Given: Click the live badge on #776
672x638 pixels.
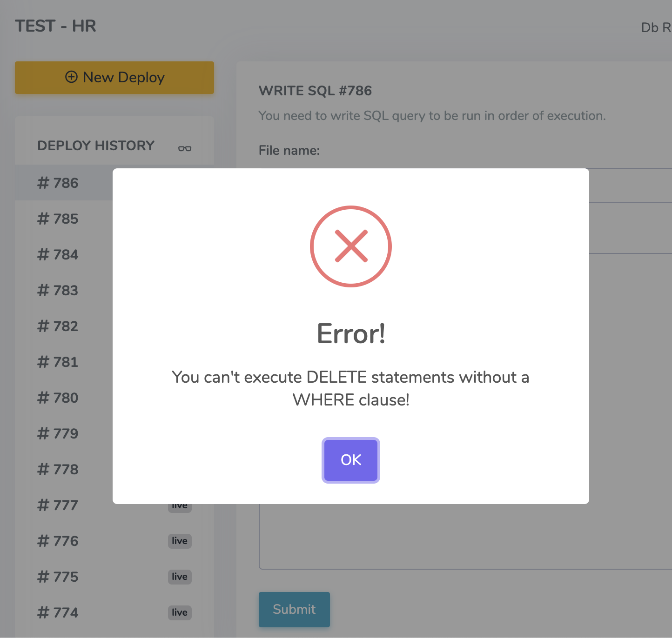Looking at the screenshot, I should [x=180, y=541].
